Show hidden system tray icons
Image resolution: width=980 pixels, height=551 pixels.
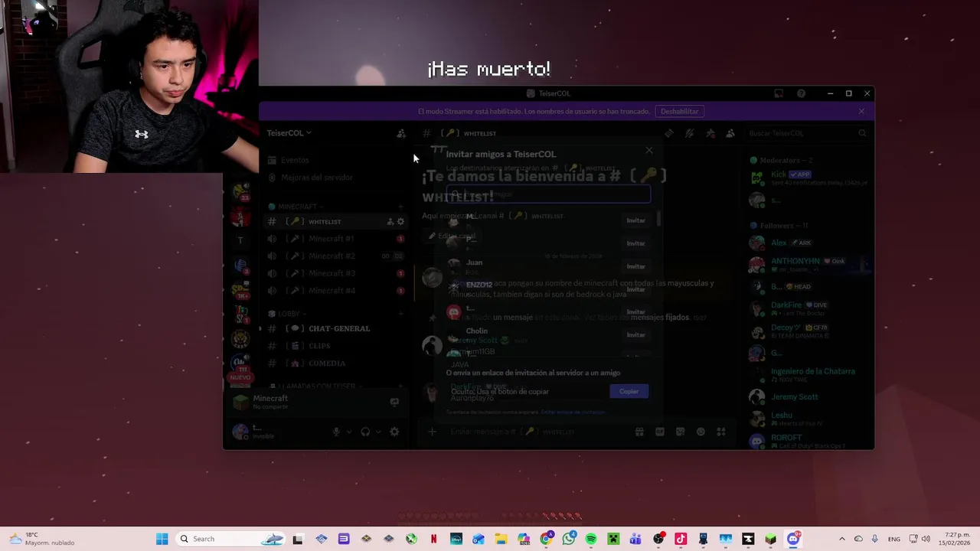click(x=841, y=540)
